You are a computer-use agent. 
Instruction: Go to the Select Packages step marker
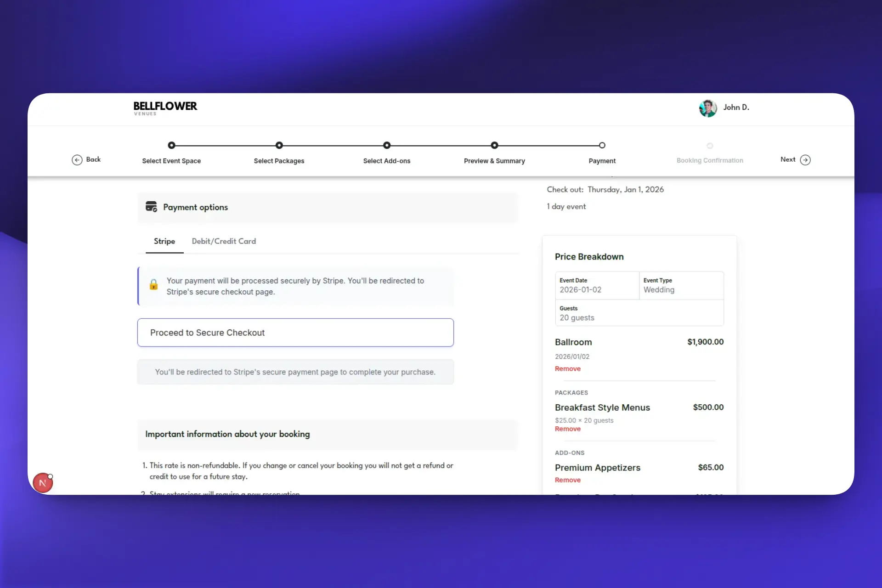coord(279,145)
